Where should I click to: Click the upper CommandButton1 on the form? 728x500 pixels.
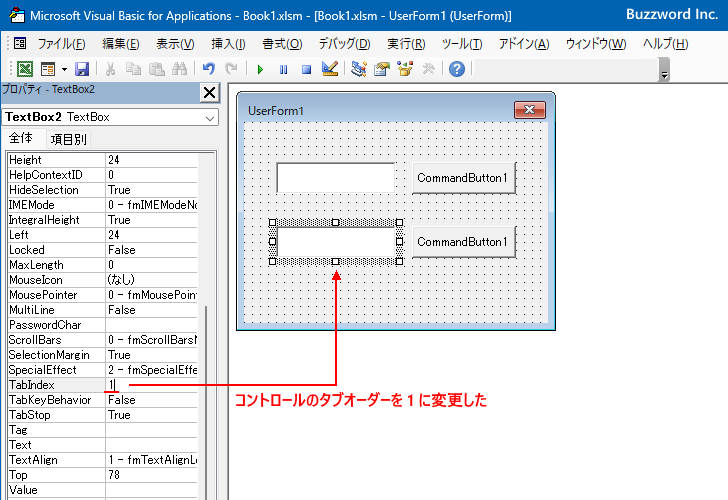pyautogui.click(x=463, y=178)
